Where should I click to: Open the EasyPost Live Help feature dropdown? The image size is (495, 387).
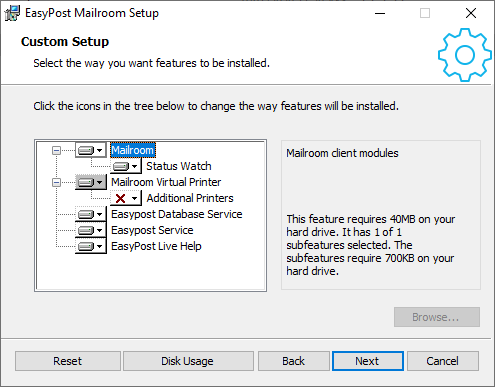coord(90,246)
